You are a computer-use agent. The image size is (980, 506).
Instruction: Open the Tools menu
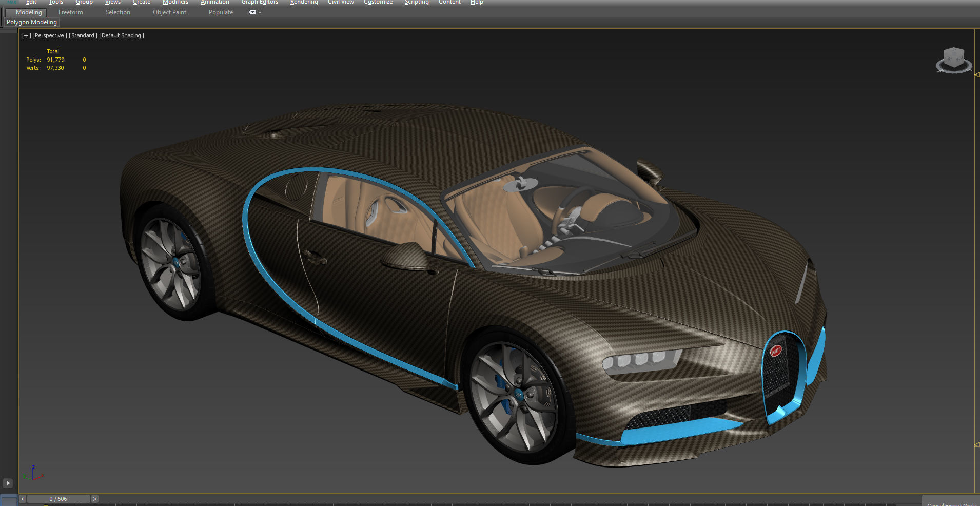[56, 2]
